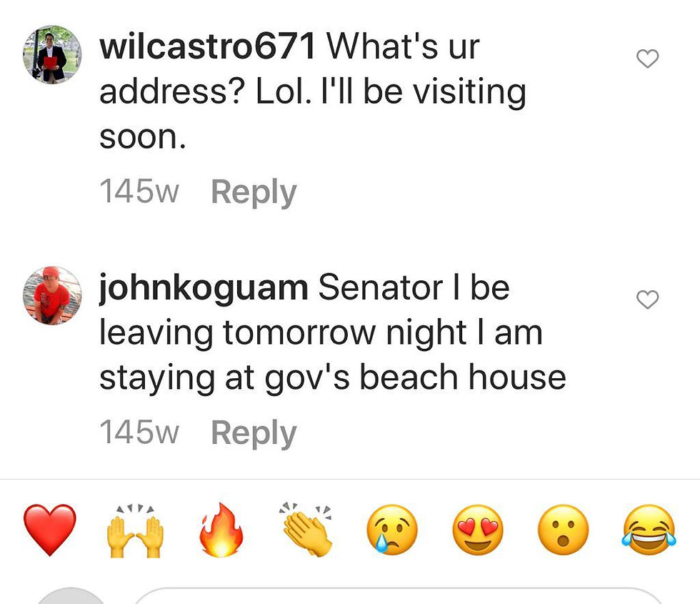Insert the heart-eyes face emoji

[x=478, y=530]
